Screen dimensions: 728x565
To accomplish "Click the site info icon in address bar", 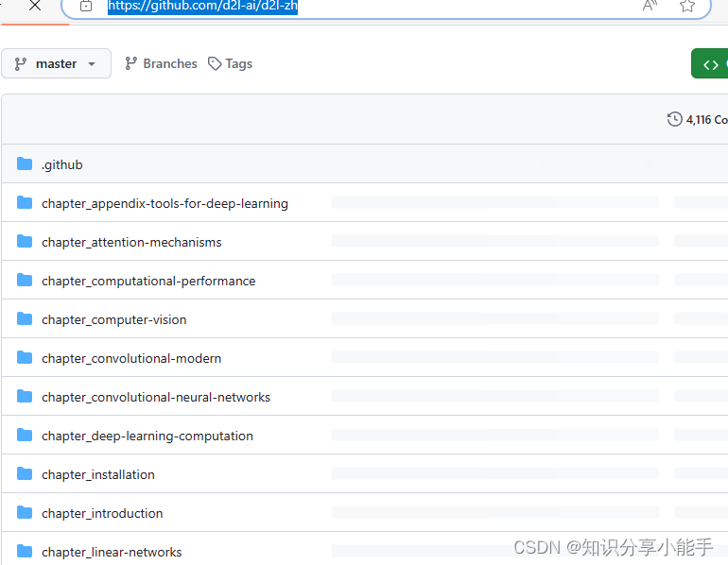I will [x=86, y=6].
